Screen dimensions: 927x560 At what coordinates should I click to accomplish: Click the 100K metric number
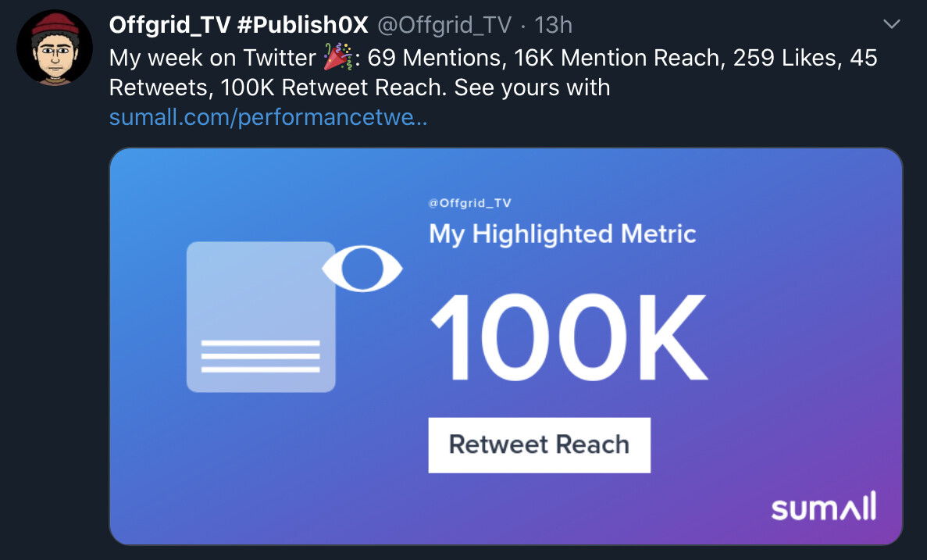568,337
